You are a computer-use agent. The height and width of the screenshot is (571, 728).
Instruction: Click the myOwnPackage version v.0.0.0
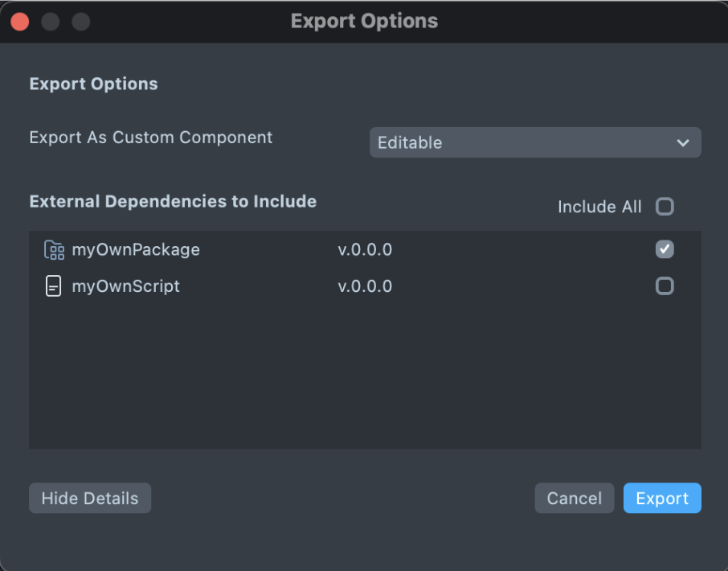coord(365,250)
